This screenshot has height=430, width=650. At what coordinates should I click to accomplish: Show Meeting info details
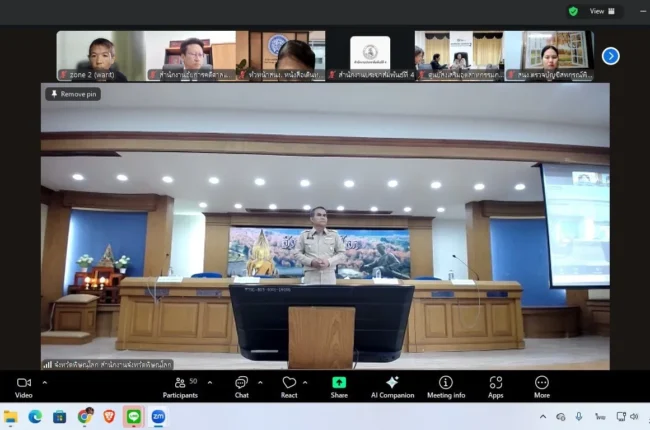tap(445, 386)
